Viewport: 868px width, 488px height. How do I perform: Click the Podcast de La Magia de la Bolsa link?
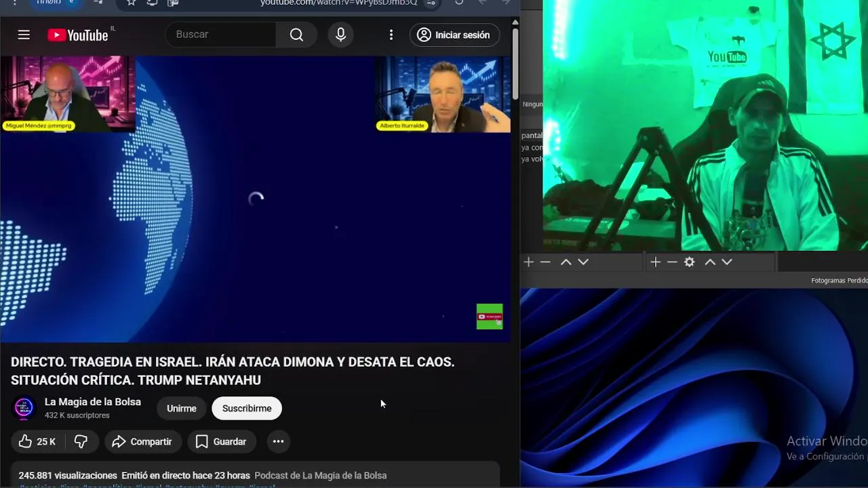320,476
